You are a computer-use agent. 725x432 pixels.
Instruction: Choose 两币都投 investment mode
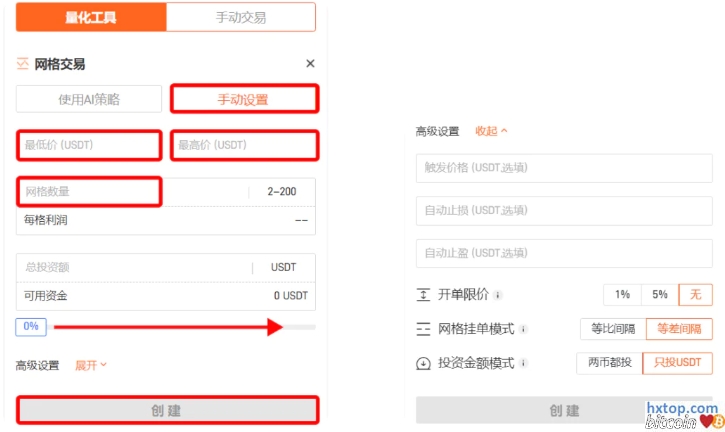608,363
